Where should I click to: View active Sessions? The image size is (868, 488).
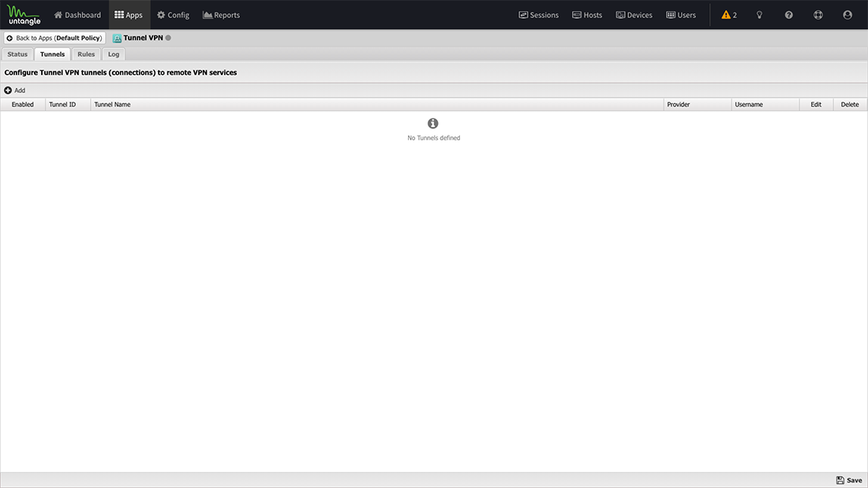539,15
